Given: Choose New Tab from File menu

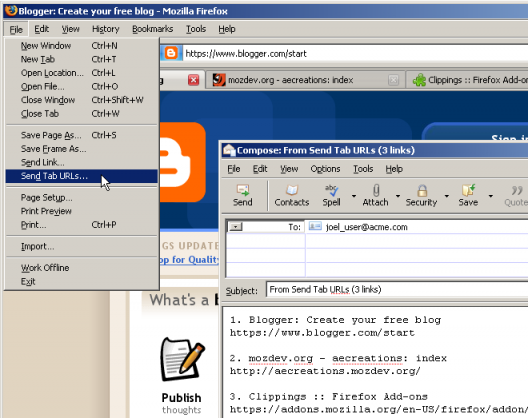Looking at the screenshot, I should pos(81,59).
